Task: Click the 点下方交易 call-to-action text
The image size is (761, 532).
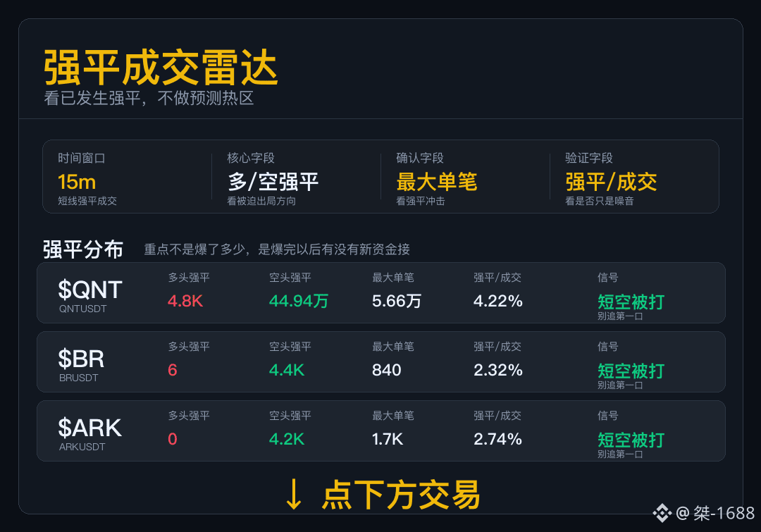Action: [x=401, y=495]
